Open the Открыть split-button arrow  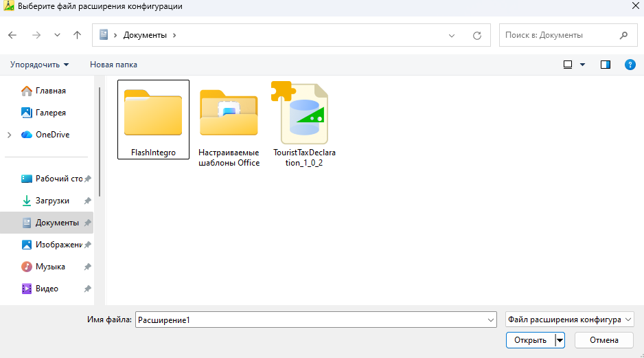tap(560, 340)
